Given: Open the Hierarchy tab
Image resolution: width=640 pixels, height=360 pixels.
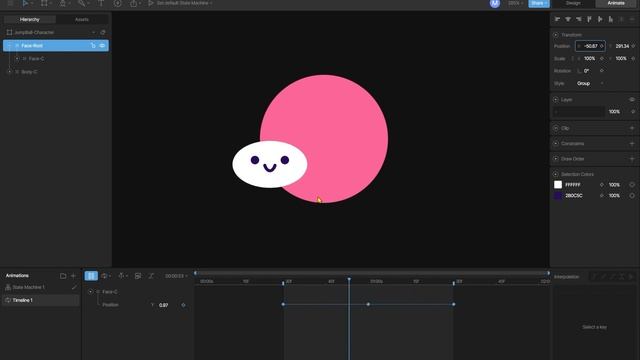Looking at the screenshot, I should pos(30,19).
